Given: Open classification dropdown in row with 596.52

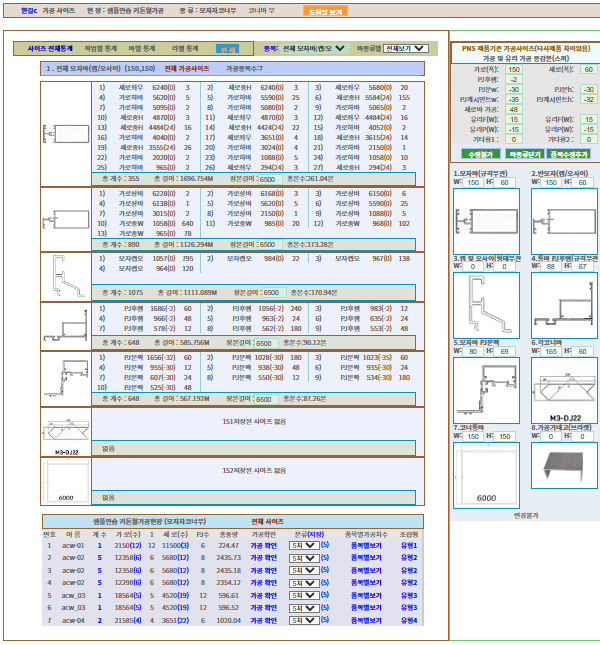Looking at the screenshot, I should pyautogui.click(x=304, y=608).
